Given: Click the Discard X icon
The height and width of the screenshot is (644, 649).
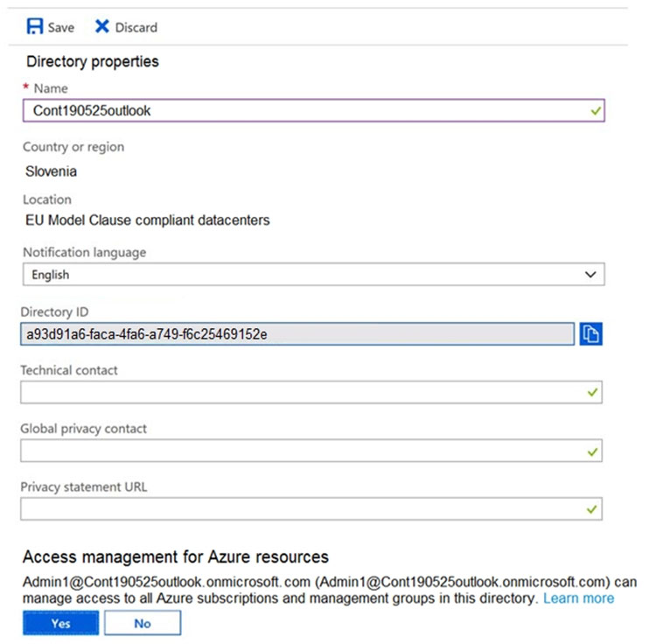Looking at the screenshot, I should [x=102, y=27].
